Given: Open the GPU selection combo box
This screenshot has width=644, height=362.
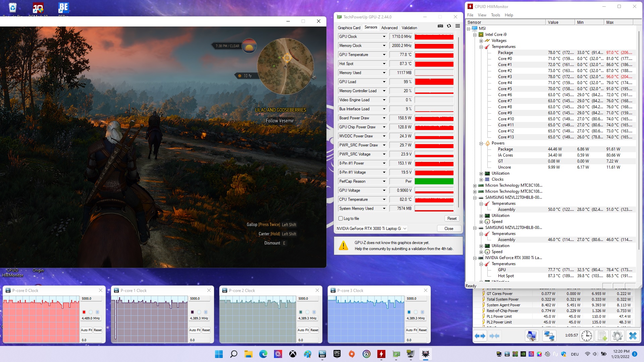Looking at the screenshot, I should click(372, 229).
